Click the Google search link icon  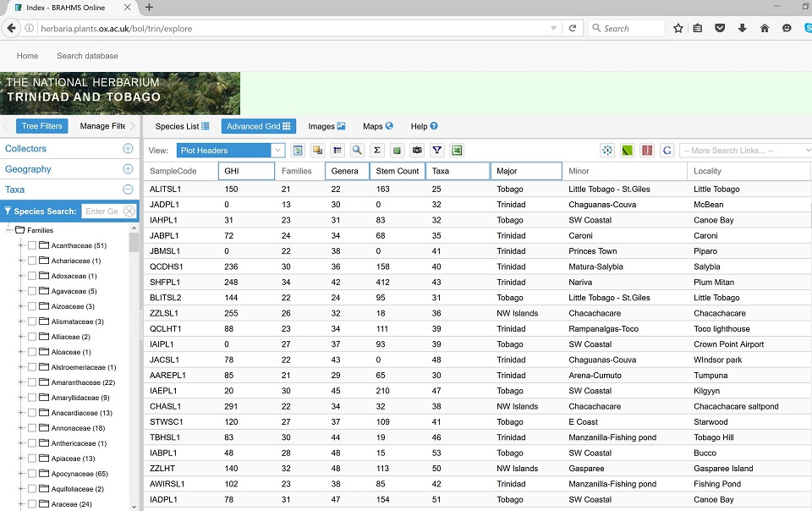[667, 150]
